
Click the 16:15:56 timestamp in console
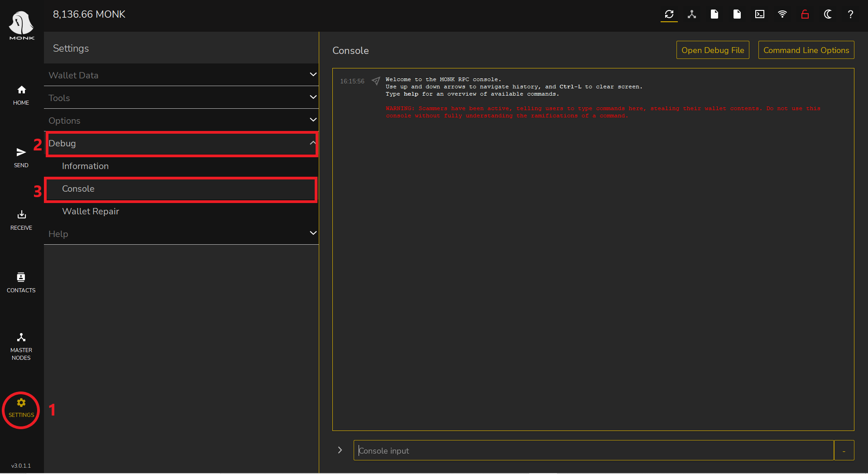point(352,81)
